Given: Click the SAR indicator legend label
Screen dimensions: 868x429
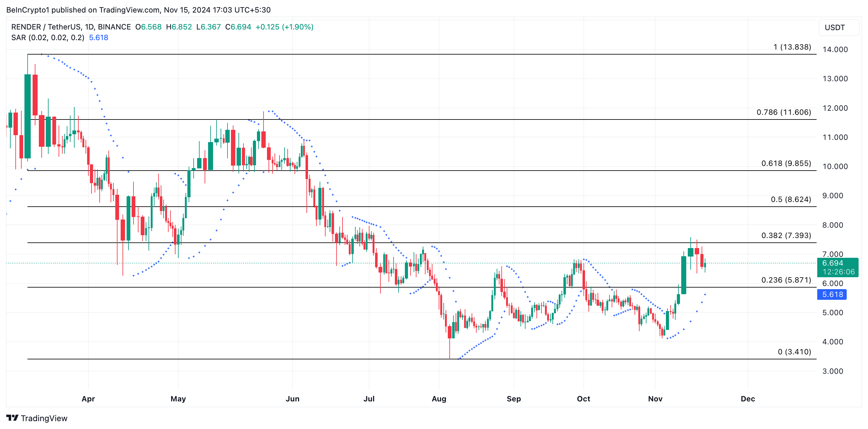Looking at the screenshot, I should pos(48,37).
